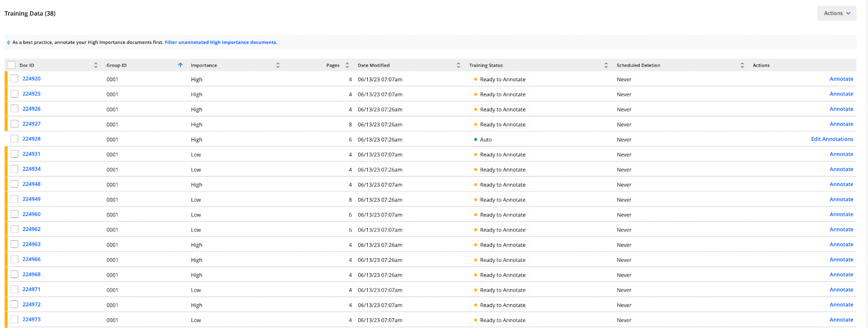This screenshot has height=328, width=868.
Task: Open Filter unannotated High Importance documents link
Action: coord(221,42)
